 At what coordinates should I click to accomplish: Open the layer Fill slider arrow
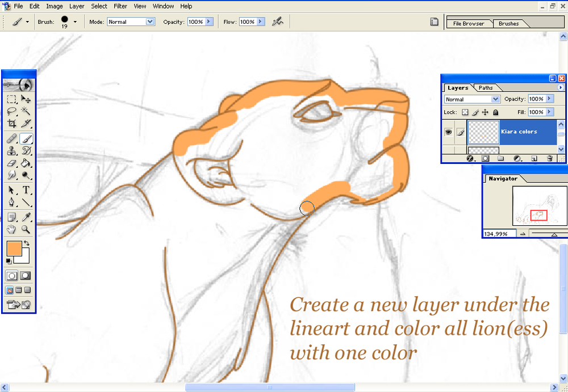point(550,112)
